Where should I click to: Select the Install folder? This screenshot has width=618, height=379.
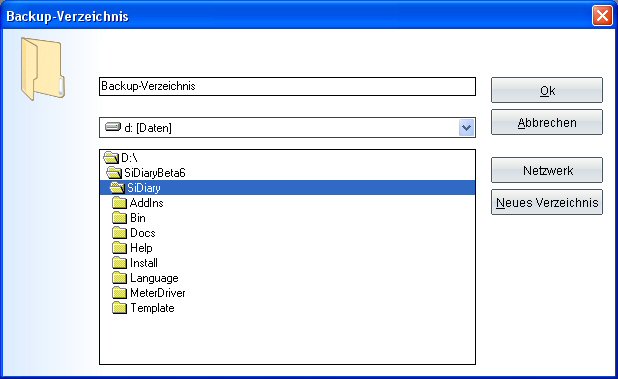point(287,263)
